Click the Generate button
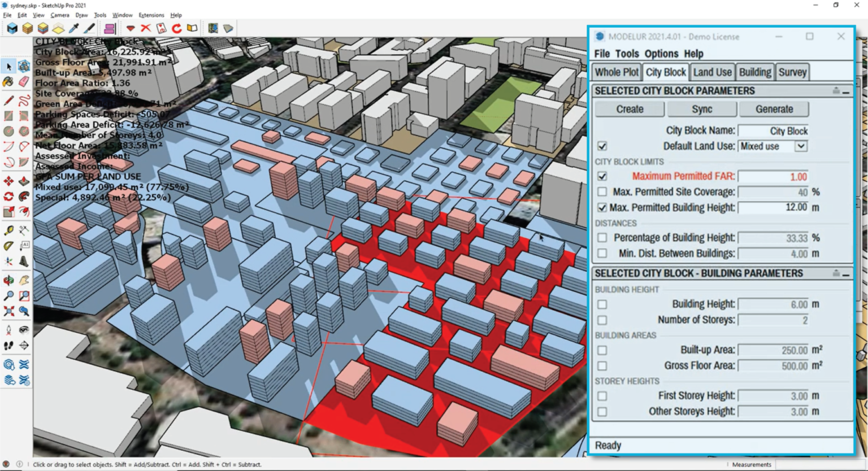 (774, 108)
